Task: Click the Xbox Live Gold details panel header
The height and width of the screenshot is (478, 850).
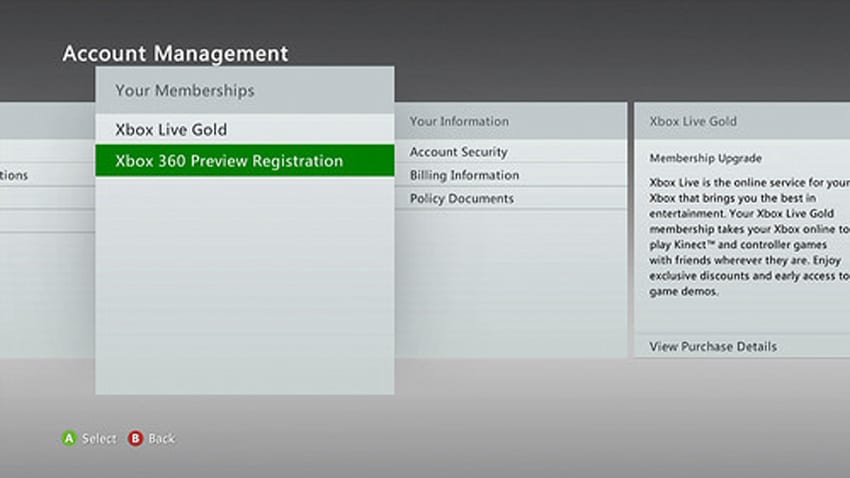Action: tap(693, 121)
